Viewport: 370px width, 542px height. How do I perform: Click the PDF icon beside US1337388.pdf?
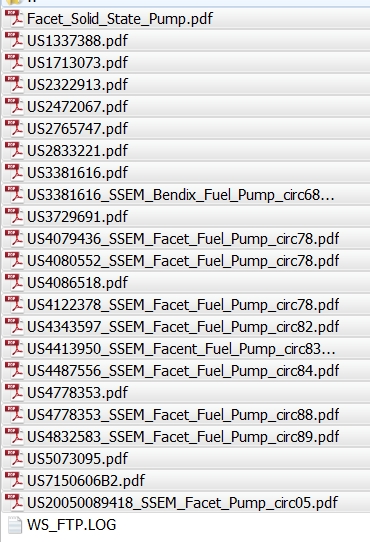pyautogui.click(x=14, y=40)
